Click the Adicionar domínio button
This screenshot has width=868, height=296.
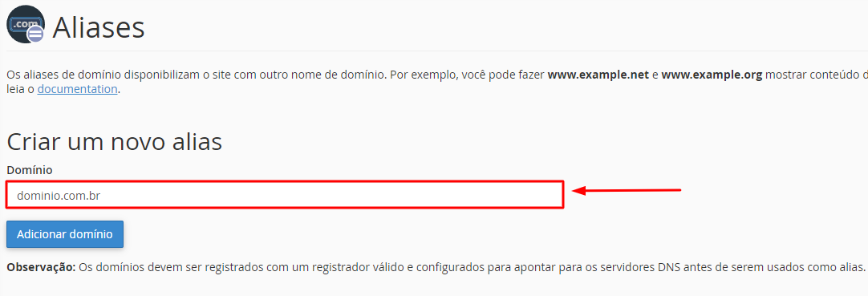tap(65, 234)
